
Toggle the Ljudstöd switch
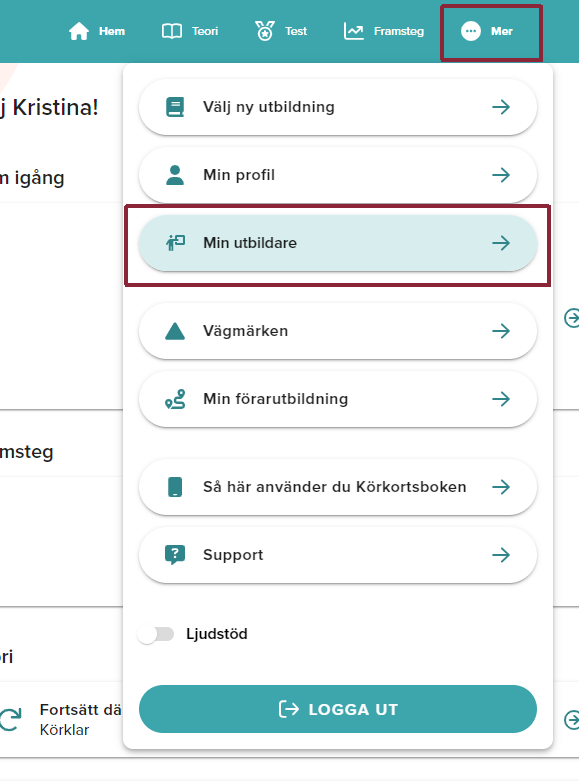click(156, 634)
